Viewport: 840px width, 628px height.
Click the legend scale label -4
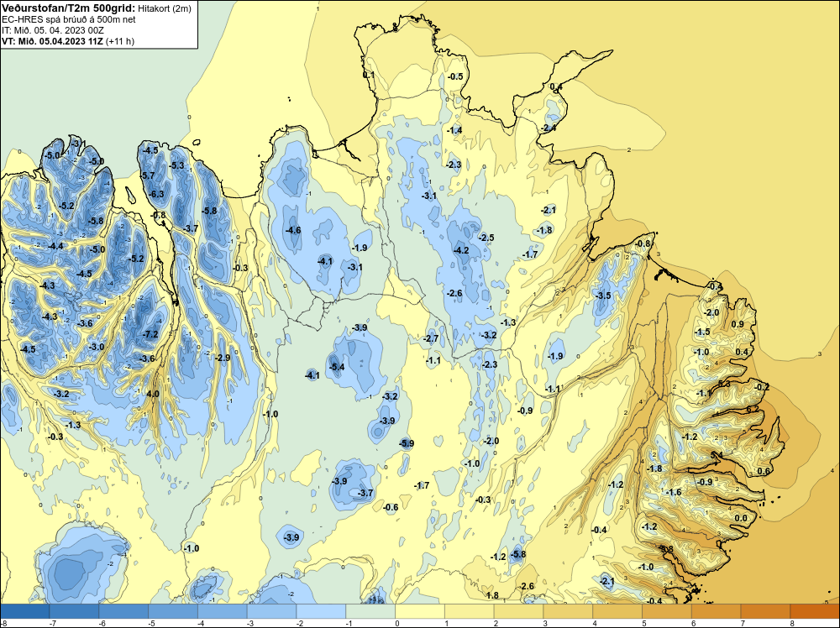(201, 623)
